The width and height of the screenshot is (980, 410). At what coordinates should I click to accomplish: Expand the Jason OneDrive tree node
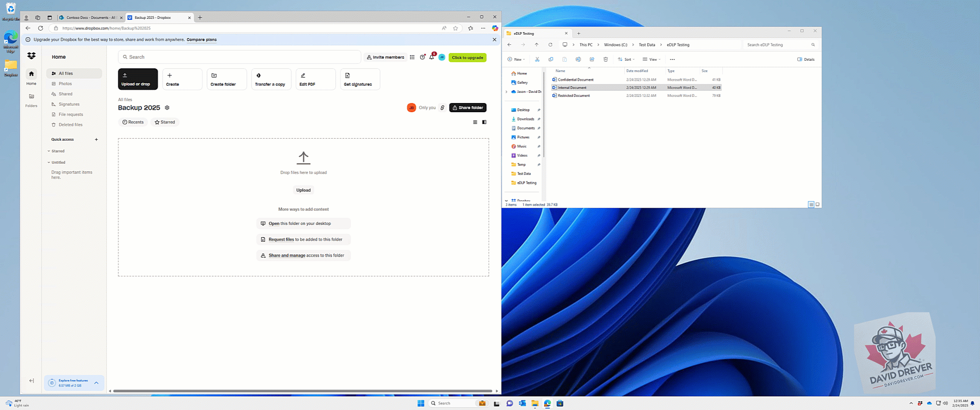[x=506, y=92]
